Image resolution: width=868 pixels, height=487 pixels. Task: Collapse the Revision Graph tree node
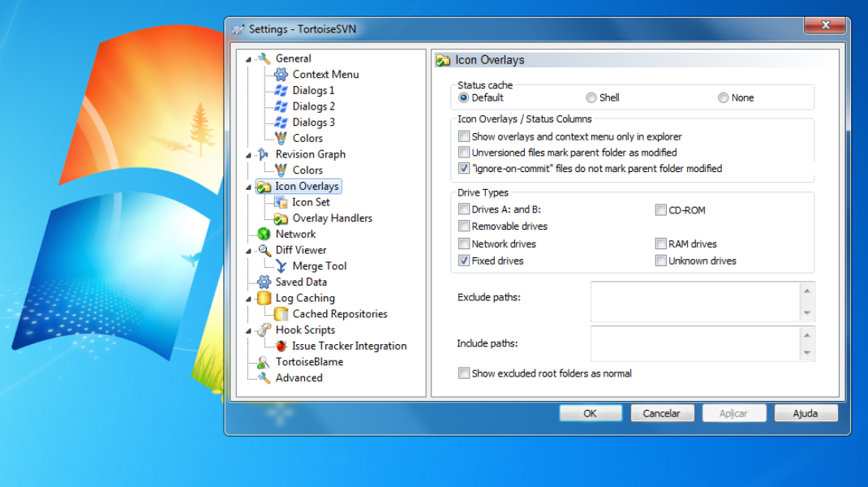point(248,155)
